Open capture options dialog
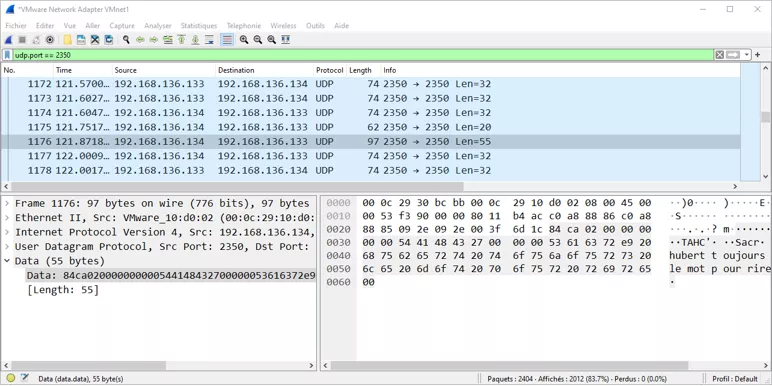 (50, 40)
